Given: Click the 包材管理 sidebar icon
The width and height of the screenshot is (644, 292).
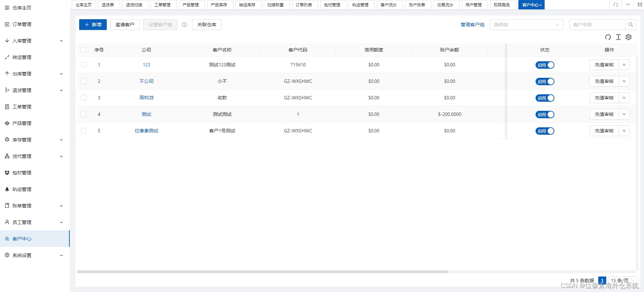Looking at the screenshot, I should click(7, 173).
